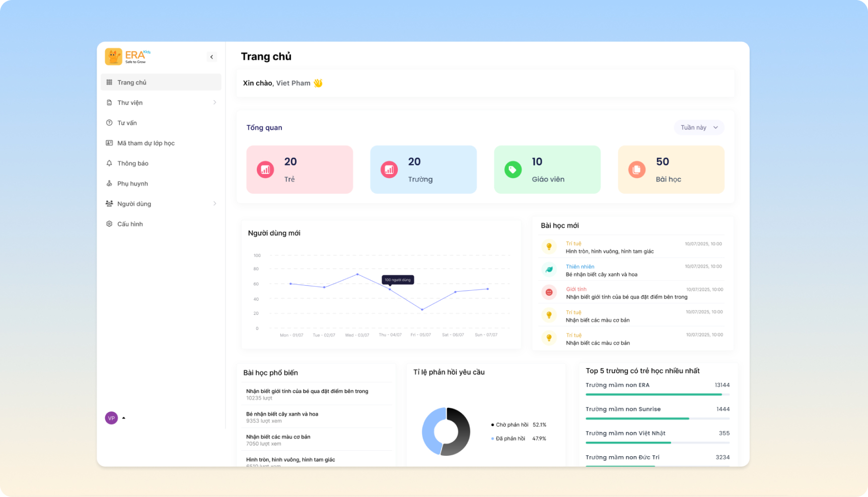
Task: Open Mã tham dự lớp học menu item
Action: pyautogui.click(x=146, y=143)
